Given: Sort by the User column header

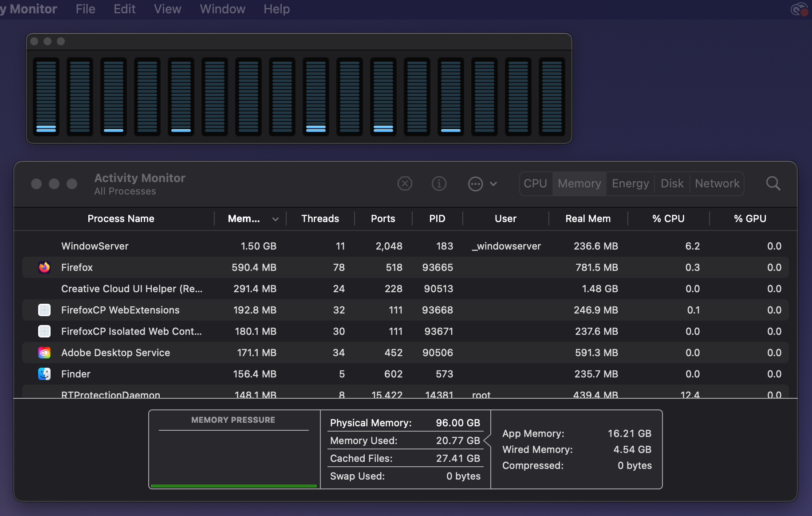Looking at the screenshot, I should pyautogui.click(x=505, y=218).
